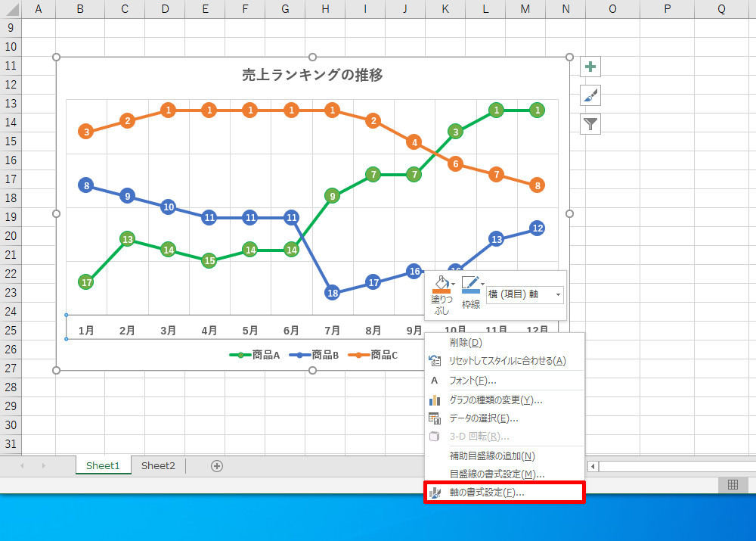
Task: Add a new sheet with plus button
Action: click(217, 465)
